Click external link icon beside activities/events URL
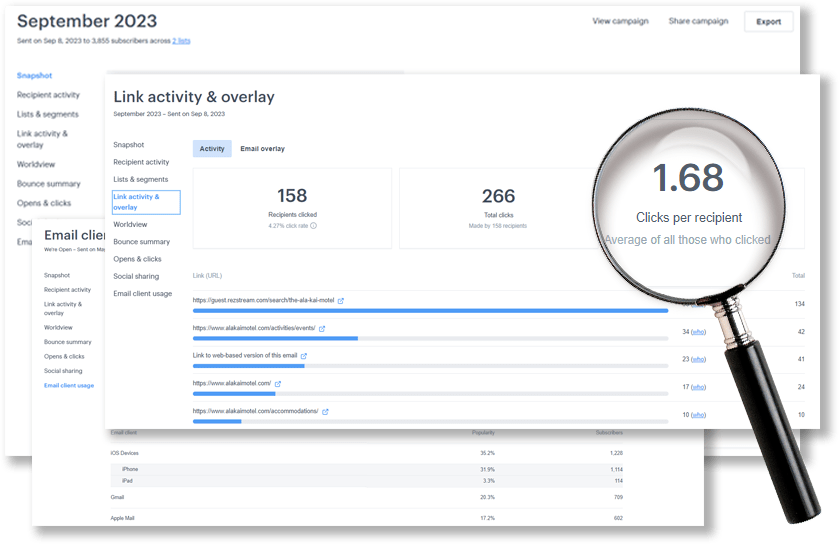The height and width of the screenshot is (544, 839). tap(322, 328)
